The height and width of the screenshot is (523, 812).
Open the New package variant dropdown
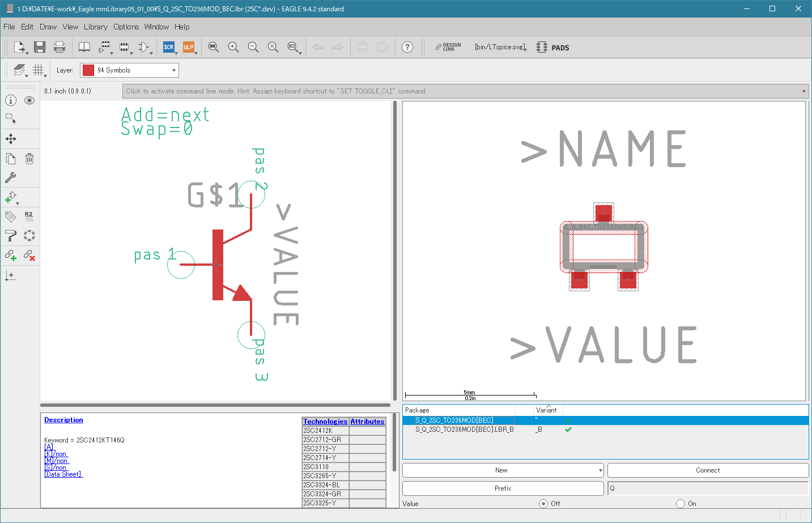click(600, 470)
